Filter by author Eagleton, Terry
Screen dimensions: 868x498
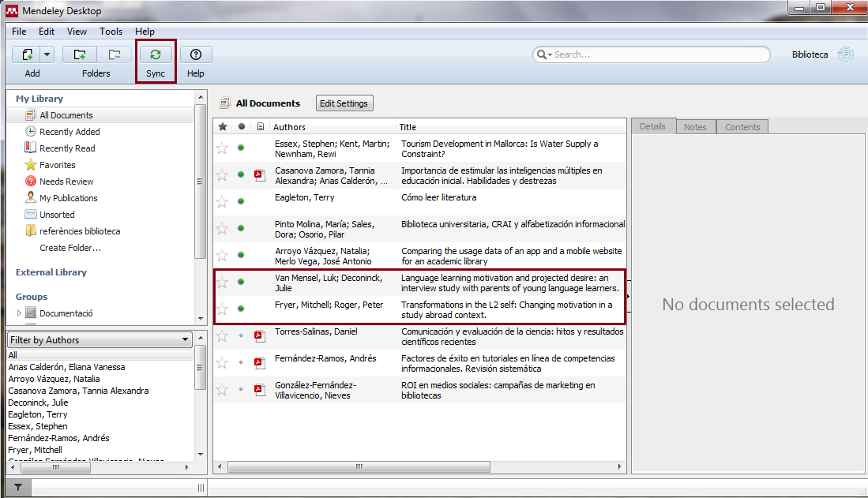coord(38,414)
